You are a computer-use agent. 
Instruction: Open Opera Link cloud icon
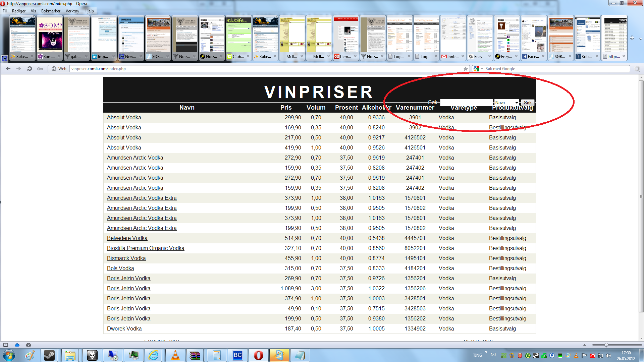(x=17, y=345)
